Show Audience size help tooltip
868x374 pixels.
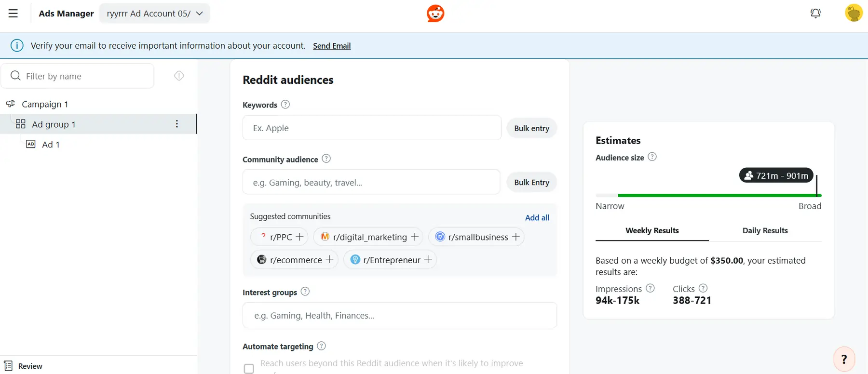point(652,157)
